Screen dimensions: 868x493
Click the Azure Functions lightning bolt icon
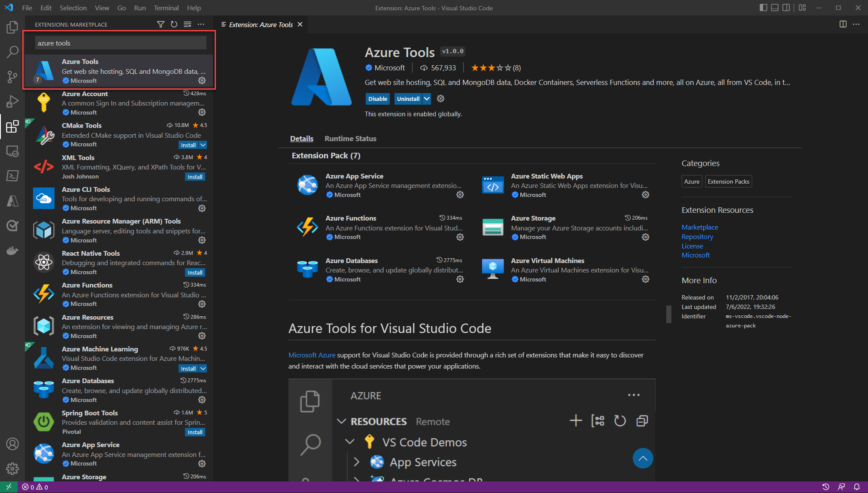(307, 227)
